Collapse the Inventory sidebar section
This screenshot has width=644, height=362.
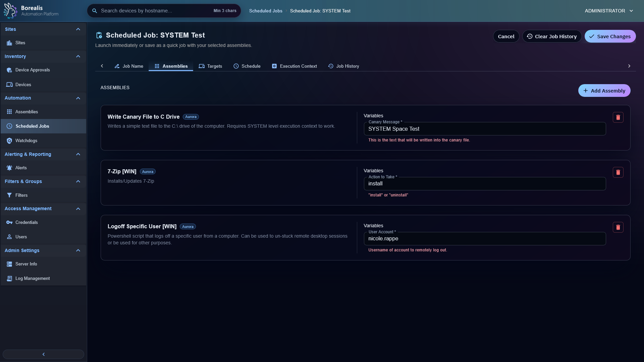(x=78, y=56)
